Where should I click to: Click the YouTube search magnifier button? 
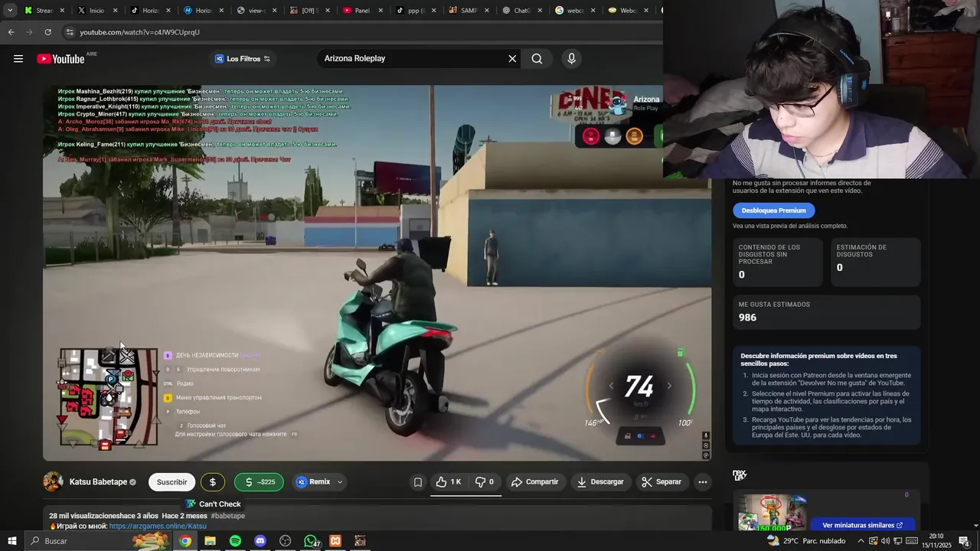(x=537, y=59)
